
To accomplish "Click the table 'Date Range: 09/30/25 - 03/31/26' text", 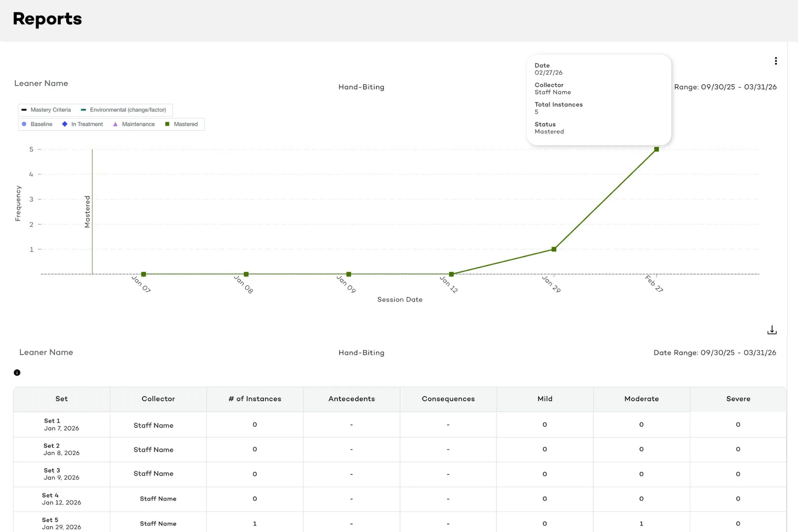I will (x=715, y=353).
